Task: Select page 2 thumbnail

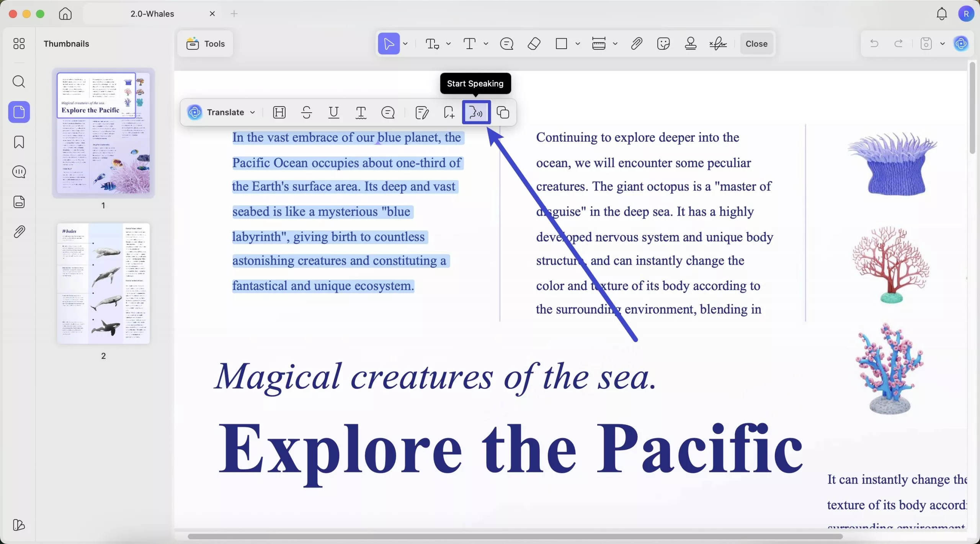Action: pyautogui.click(x=103, y=283)
